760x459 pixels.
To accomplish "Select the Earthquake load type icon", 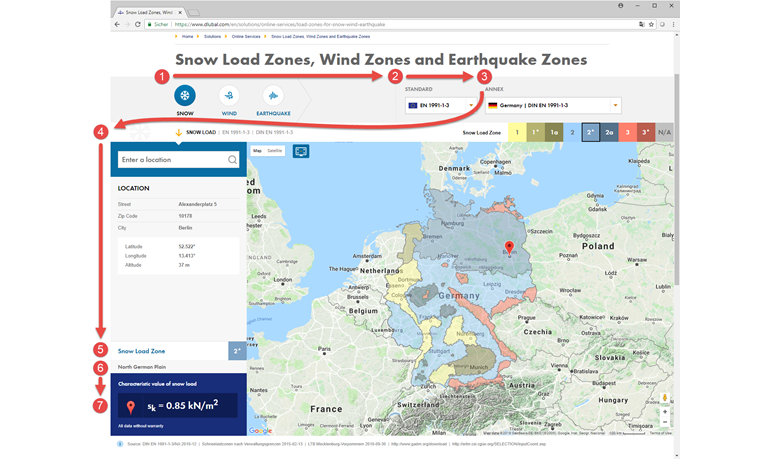I will pyautogui.click(x=273, y=95).
